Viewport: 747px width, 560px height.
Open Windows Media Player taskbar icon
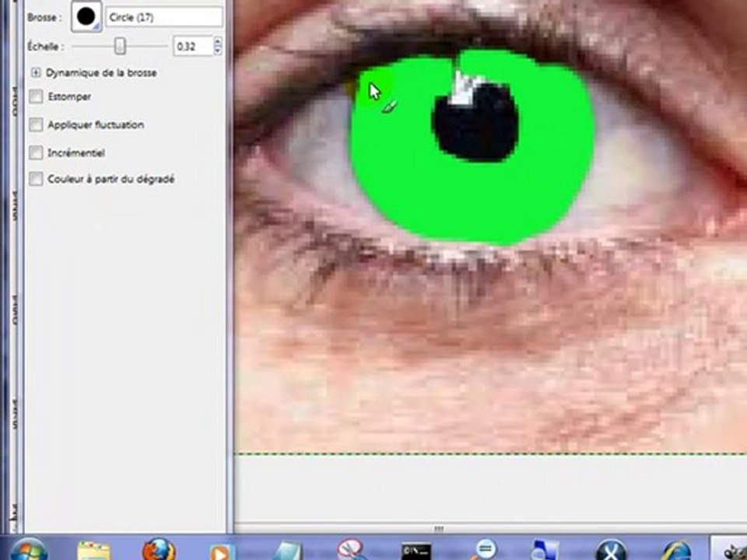220,552
